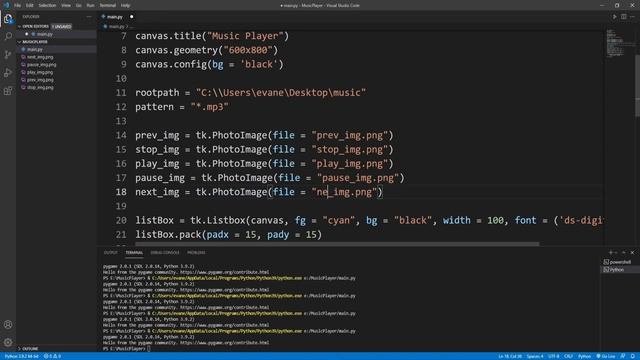Click main.py in the breadcrumb bar
Screen dimensions: 640x360
pyautogui.click(x=116, y=27)
